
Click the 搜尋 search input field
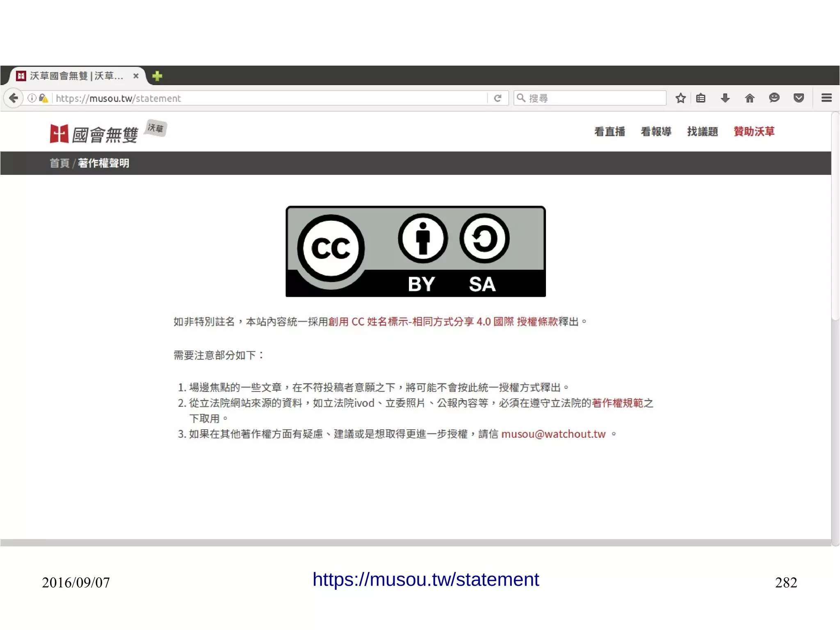(x=595, y=98)
